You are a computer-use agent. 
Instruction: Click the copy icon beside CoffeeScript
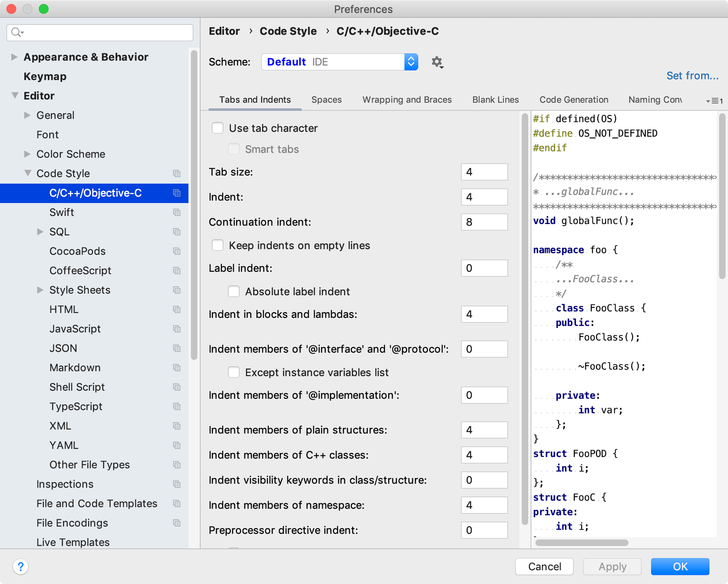pos(177,271)
